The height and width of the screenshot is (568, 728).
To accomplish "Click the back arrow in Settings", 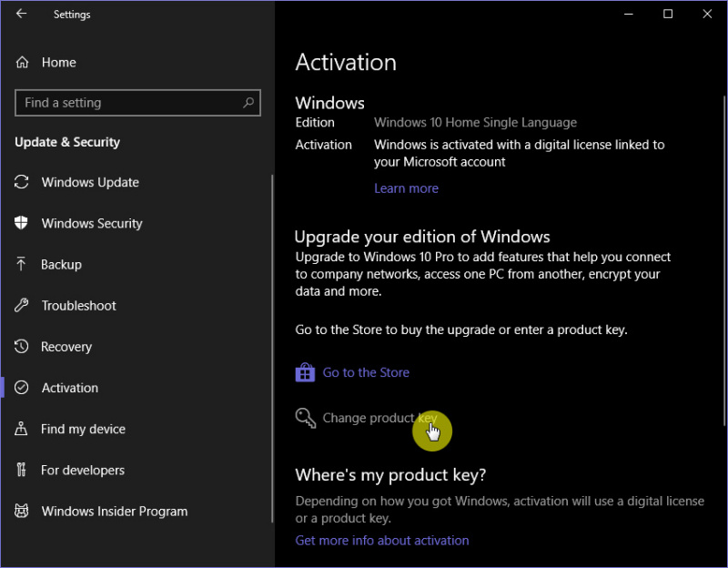I will point(21,14).
